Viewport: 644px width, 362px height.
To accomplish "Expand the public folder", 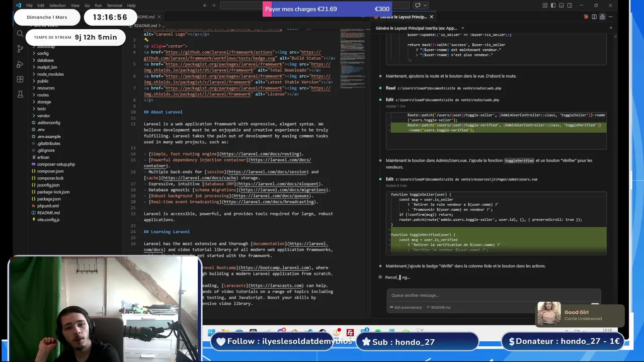I will (x=43, y=81).
